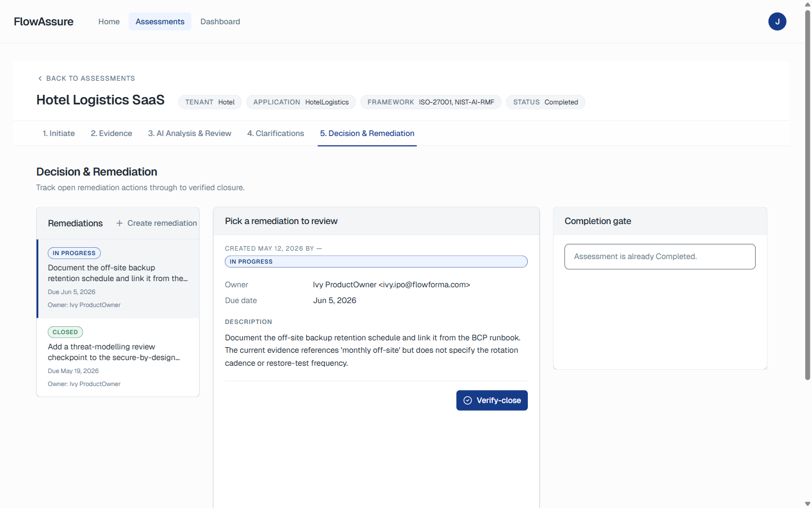Click the scrollbar up arrow

[807, 4]
